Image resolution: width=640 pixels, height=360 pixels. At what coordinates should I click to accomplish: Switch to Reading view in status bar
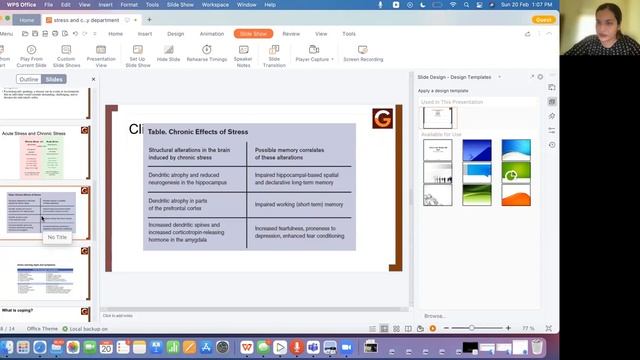(408, 329)
